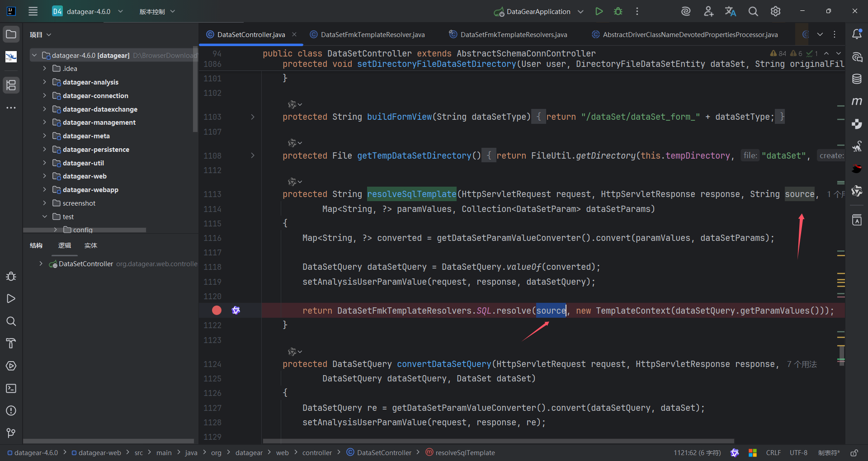Expand the datagear-management folder
The image size is (868, 461).
tap(44, 122)
